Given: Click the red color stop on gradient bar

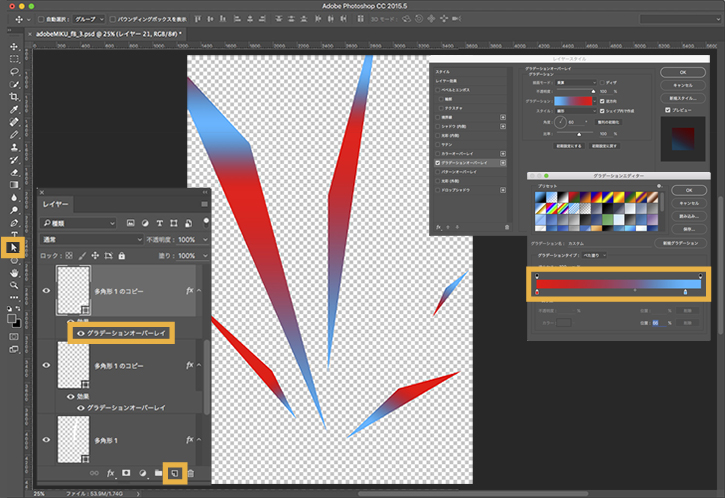Looking at the screenshot, I should pyautogui.click(x=537, y=292).
